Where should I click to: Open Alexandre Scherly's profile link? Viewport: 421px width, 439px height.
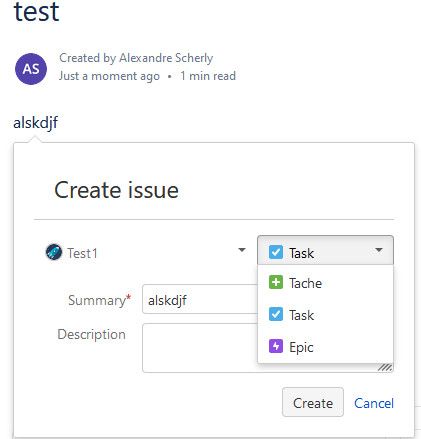pyautogui.click(x=166, y=58)
